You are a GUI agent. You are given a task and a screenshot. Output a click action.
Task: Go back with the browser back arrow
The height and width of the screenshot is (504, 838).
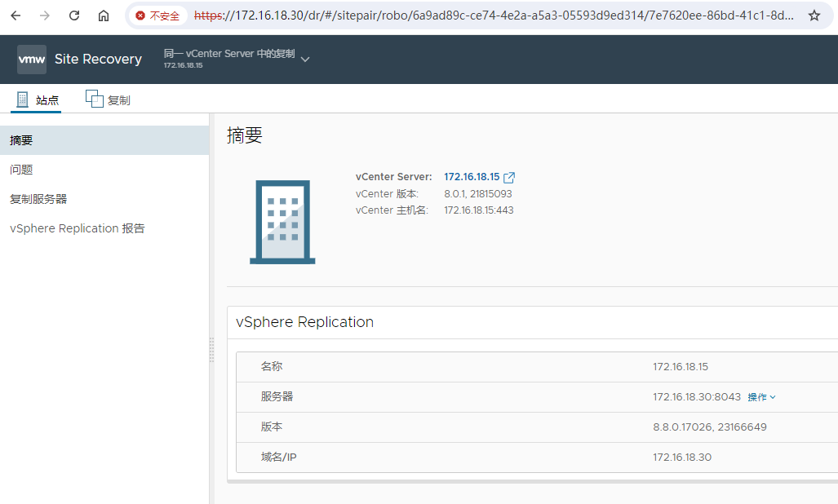tap(16, 15)
